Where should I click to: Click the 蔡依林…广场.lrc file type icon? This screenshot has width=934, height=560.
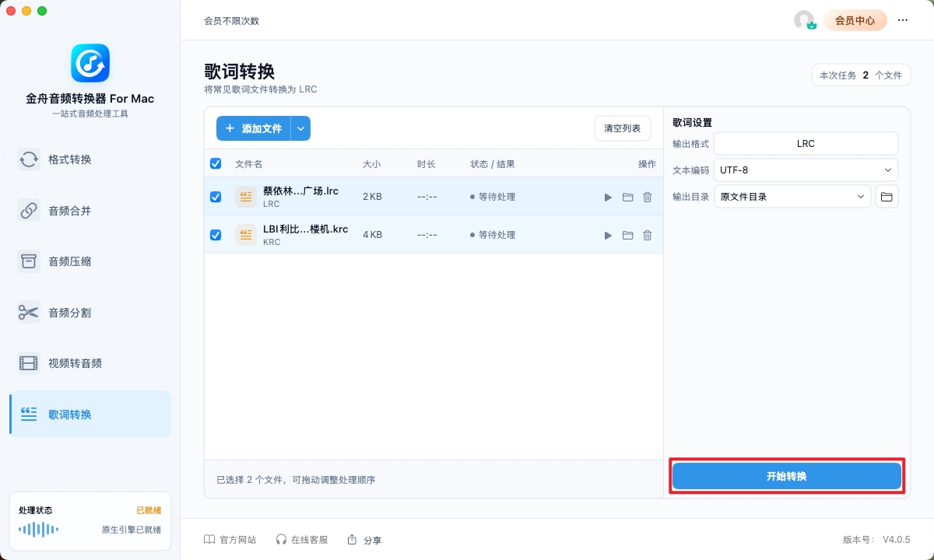pyautogui.click(x=246, y=197)
